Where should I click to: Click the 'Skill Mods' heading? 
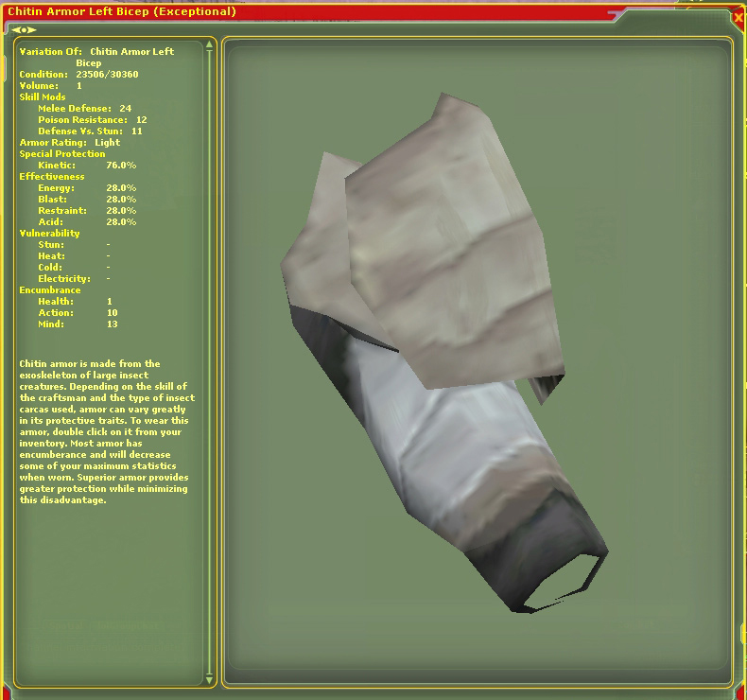(x=43, y=97)
